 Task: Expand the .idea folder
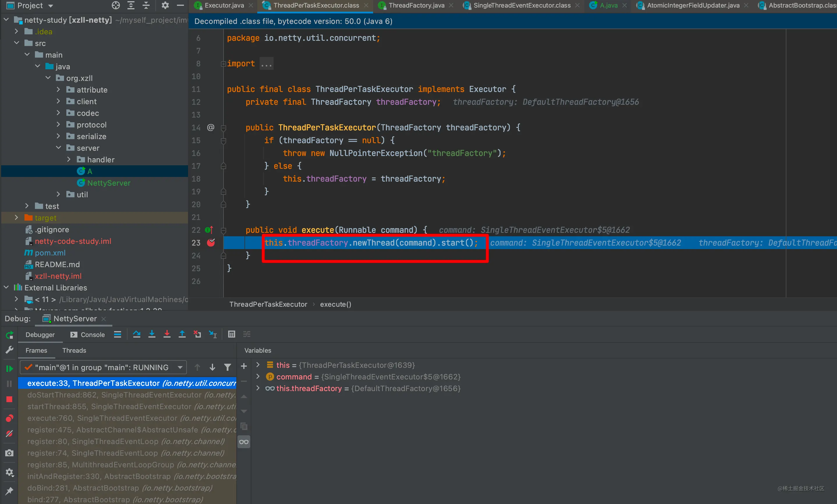[x=16, y=31]
